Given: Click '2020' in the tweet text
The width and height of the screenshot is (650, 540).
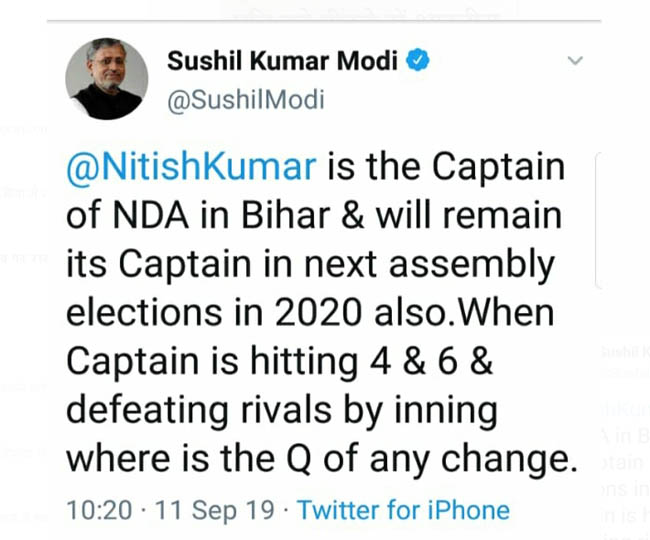Looking at the screenshot, I should (318, 312).
